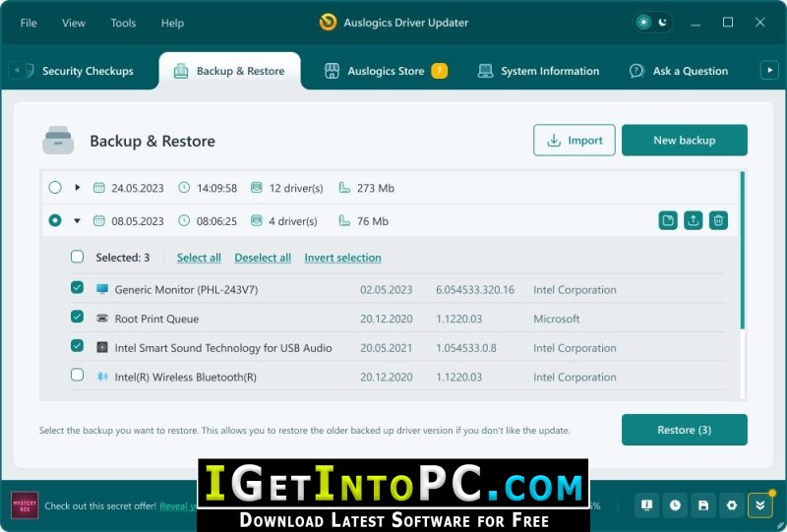Switch to dark theme moon icon
787x532 pixels.
coord(662,22)
